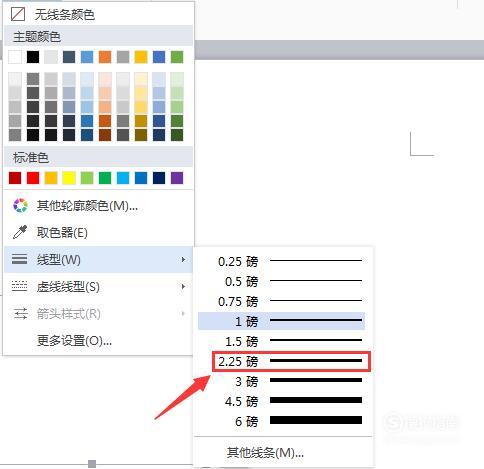
Task: Select the 2.25 磅 line weight
Action: pyautogui.click(x=291, y=361)
